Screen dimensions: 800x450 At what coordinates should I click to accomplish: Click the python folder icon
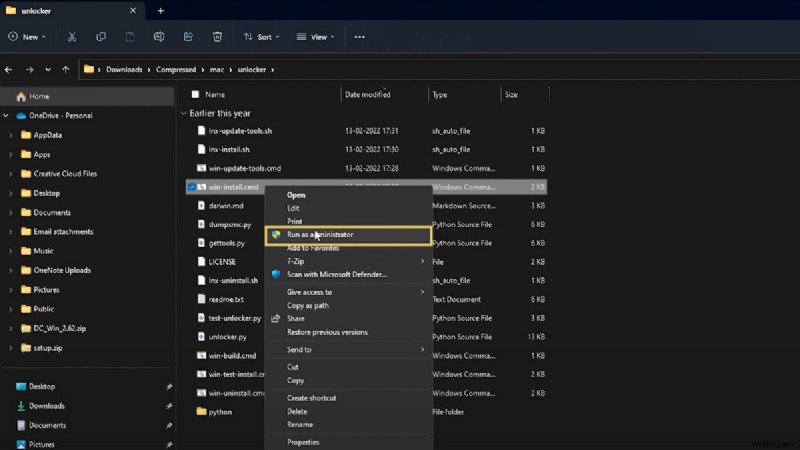(201, 411)
